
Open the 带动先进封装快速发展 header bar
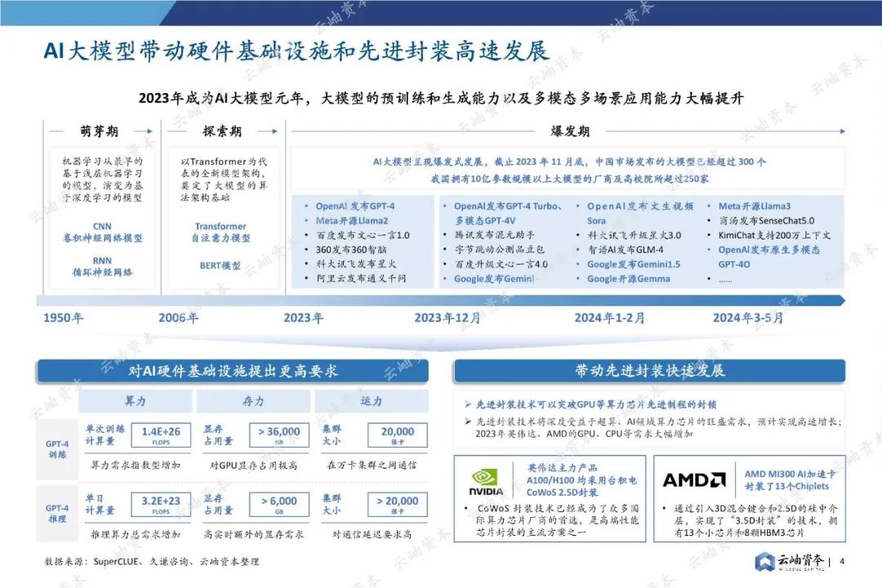[645, 370]
